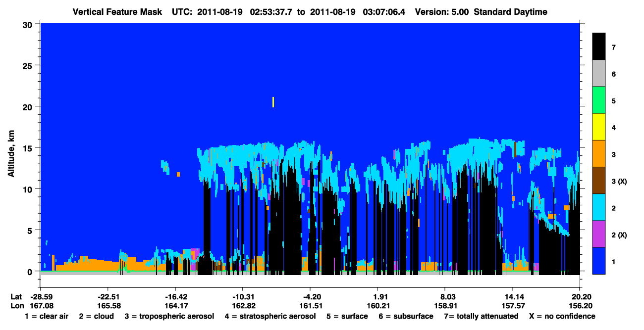Click the latitude value -16.42
The width and height of the screenshot is (644, 330).
click(x=175, y=296)
